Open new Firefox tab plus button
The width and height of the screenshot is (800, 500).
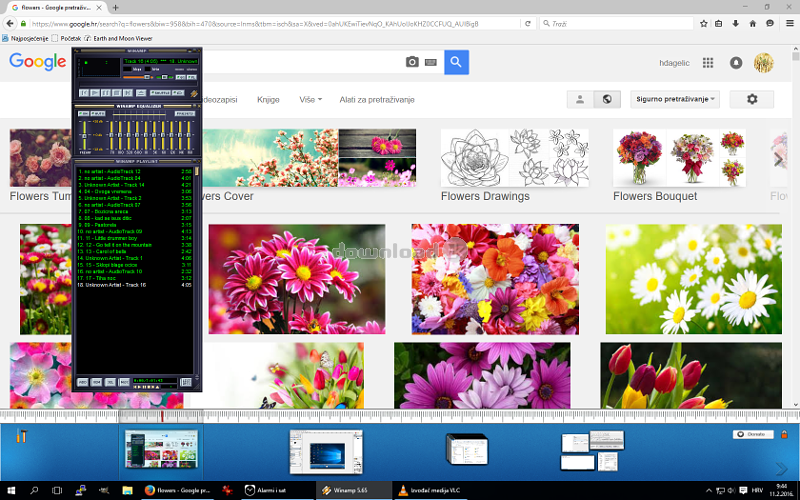coord(116,8)
